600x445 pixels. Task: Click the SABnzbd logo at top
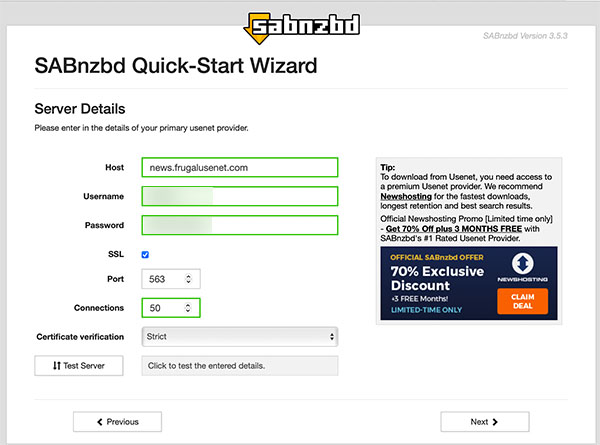point(302,28)
